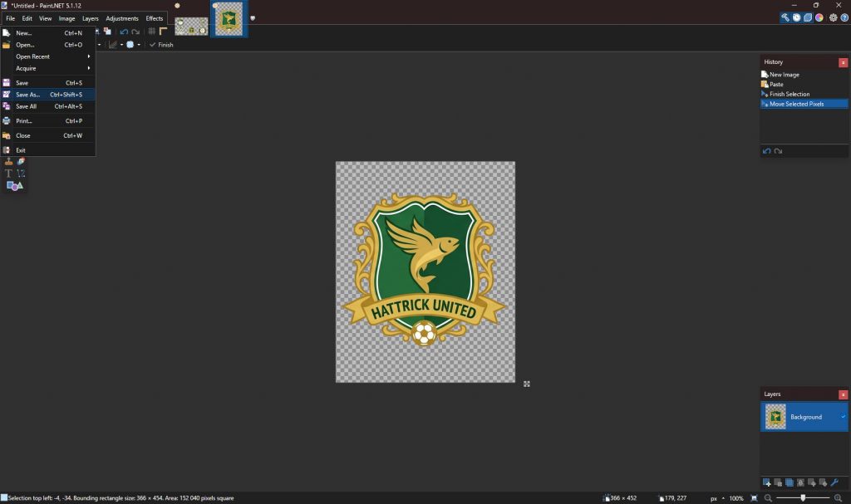Click the Help question mark icon

click(844, 17)
